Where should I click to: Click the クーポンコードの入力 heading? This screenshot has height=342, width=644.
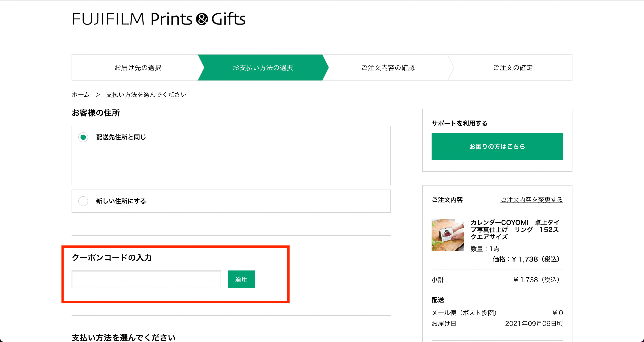tap(112, 258)
